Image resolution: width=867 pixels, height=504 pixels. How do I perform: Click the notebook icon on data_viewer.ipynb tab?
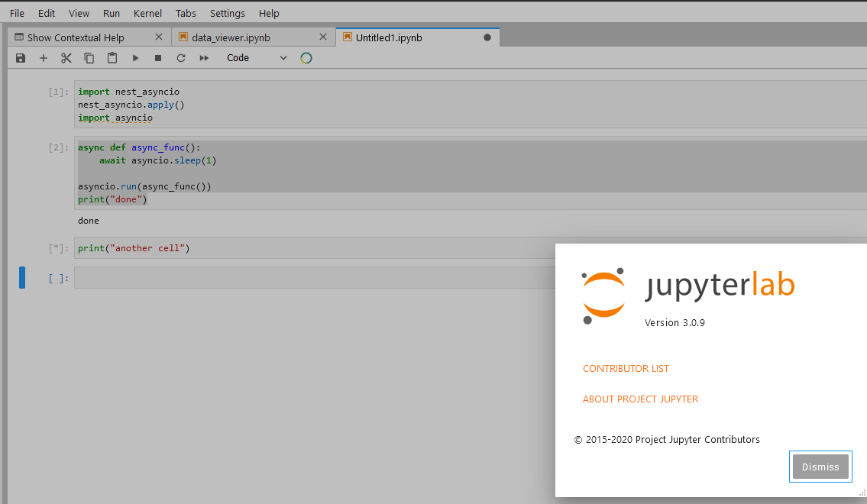183,37
